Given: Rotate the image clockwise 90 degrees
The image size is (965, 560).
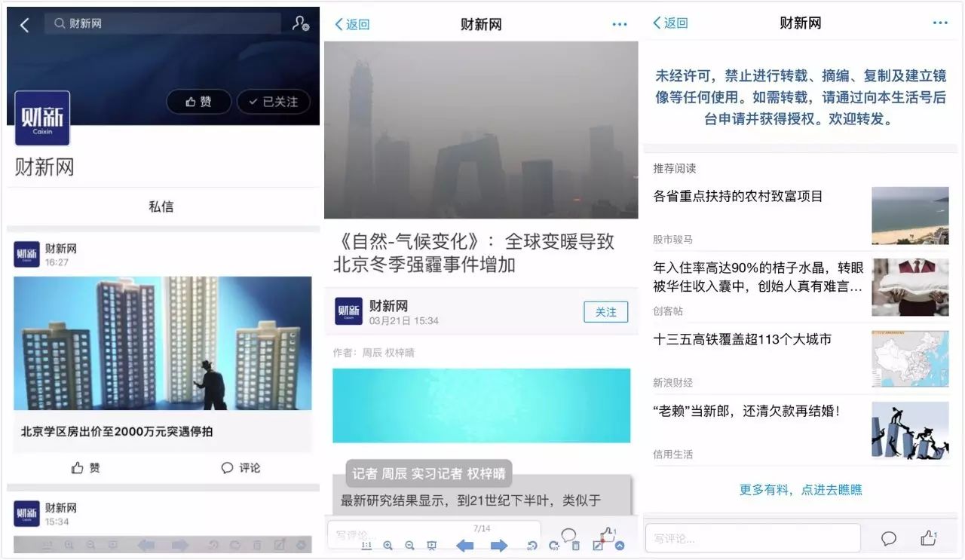Looking at the screenshot, I should coord(554,545).
